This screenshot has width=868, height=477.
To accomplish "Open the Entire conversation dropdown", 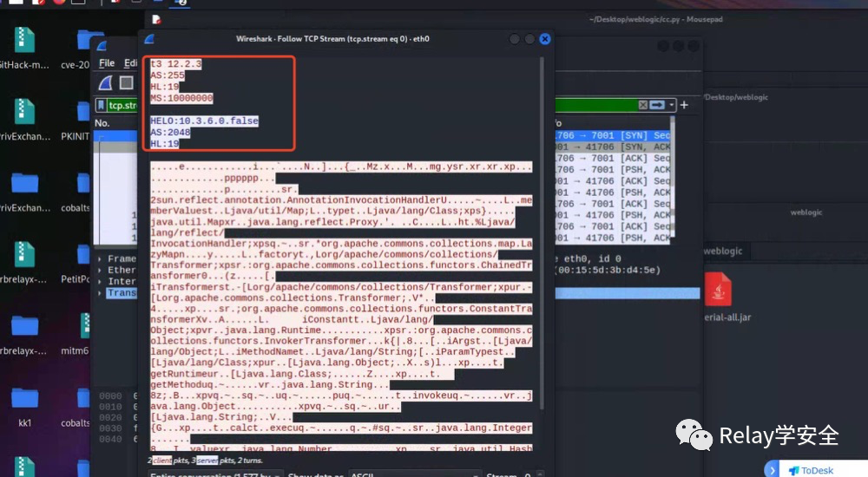I will [x=214, y=474].
